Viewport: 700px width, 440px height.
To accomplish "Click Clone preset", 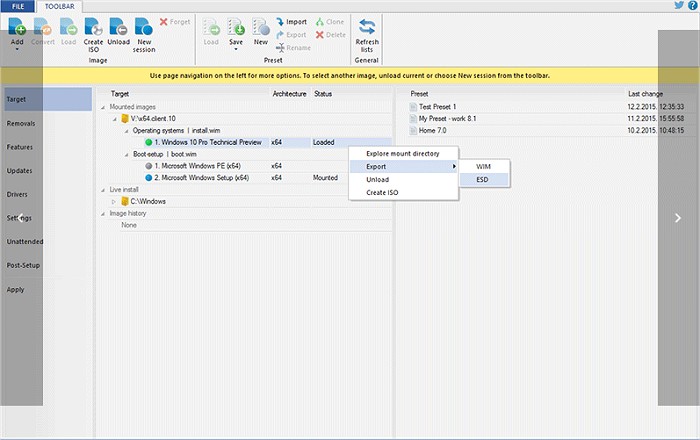I will tap(330, 22).
